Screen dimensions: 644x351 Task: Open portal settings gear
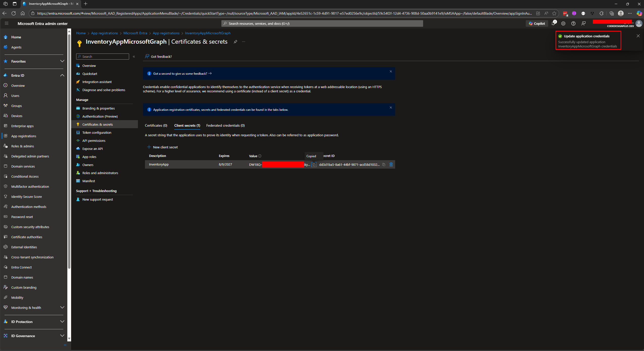point(563,23)
